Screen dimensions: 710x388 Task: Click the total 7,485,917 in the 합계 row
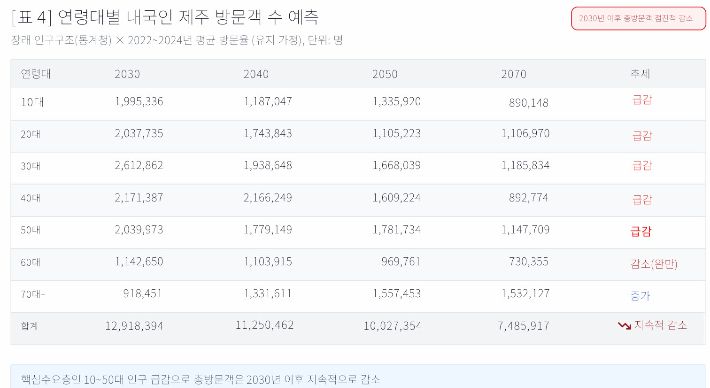pyautogui.click(x=523, y=326)
